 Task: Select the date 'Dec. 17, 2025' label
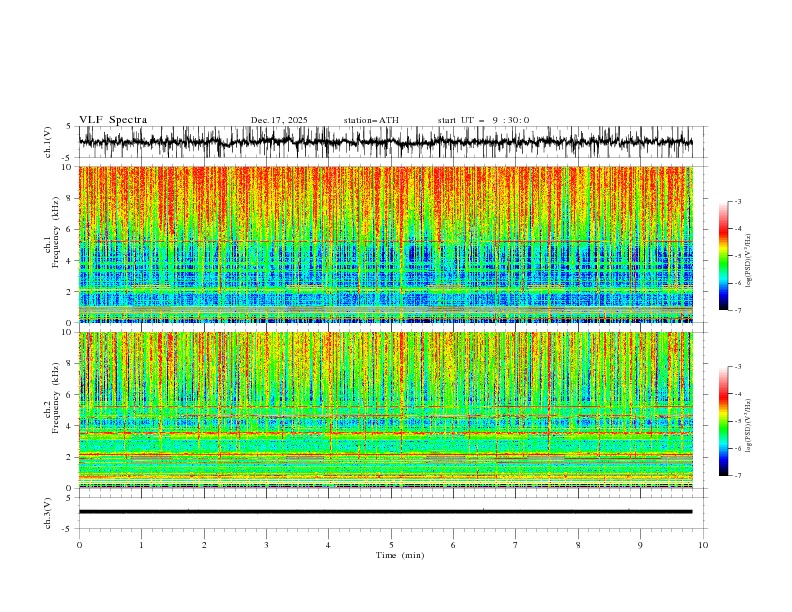(x=279, y=120)
